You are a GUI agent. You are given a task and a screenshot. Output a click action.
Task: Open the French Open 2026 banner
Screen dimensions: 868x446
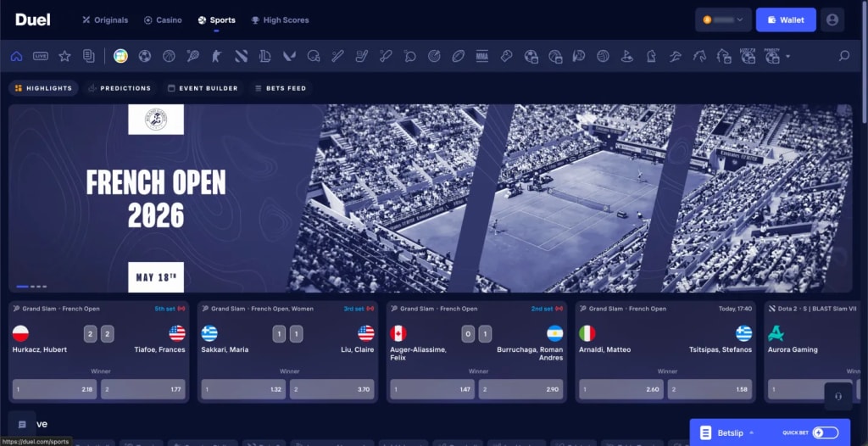click(430, 198)
